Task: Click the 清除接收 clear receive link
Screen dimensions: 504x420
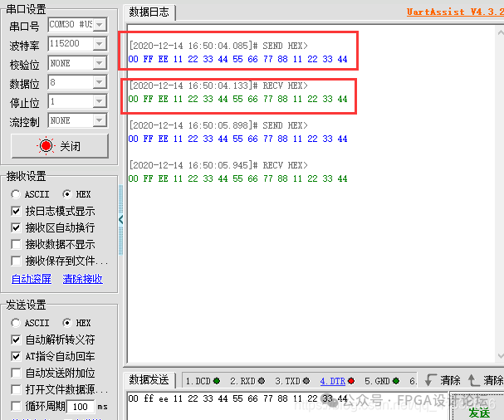Action: [x=83, y=279]
